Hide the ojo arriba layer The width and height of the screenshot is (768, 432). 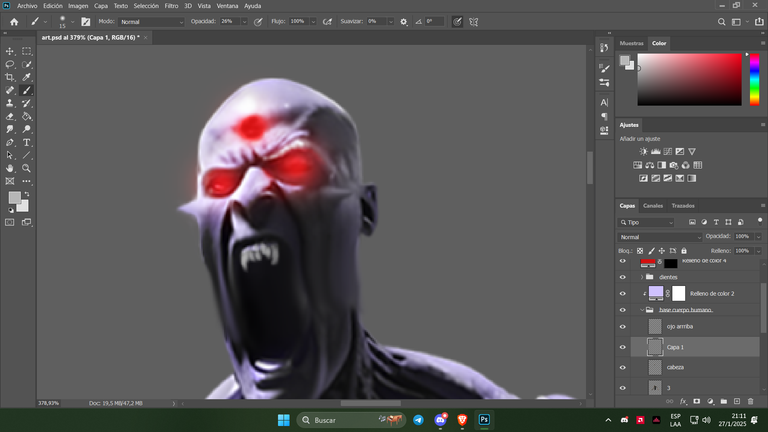tap(623, 327)
